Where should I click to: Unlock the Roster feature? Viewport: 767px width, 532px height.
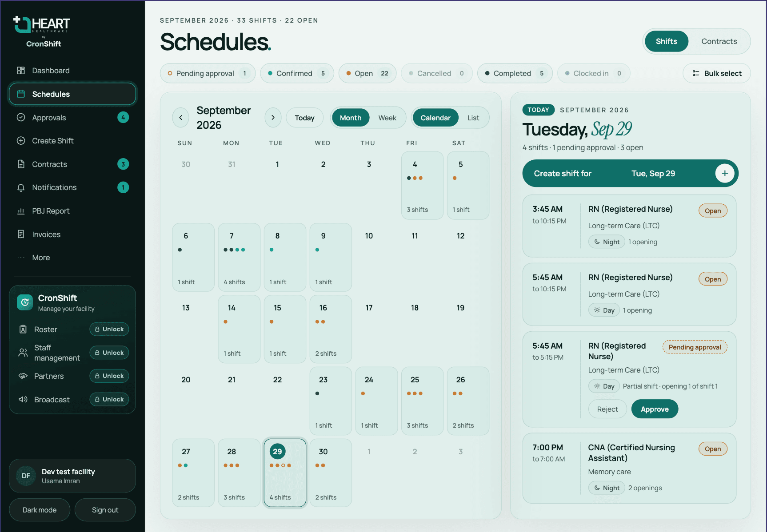pos(109,329)
